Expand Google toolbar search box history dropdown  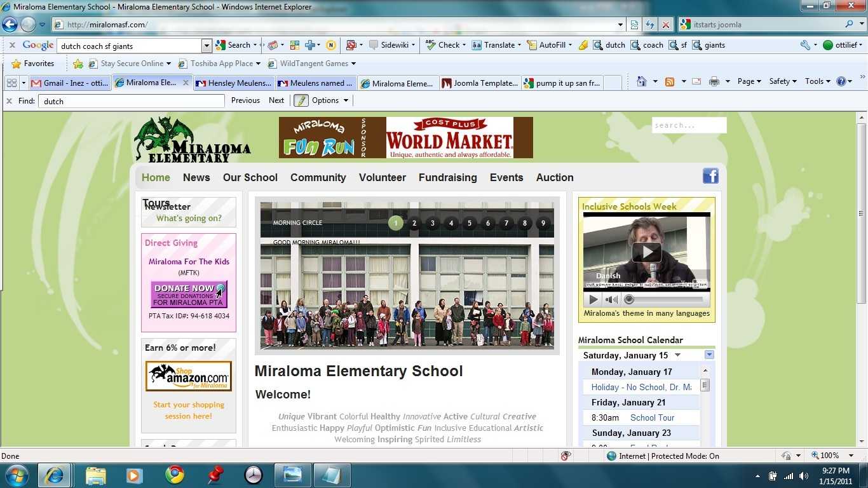pos(207,46)
